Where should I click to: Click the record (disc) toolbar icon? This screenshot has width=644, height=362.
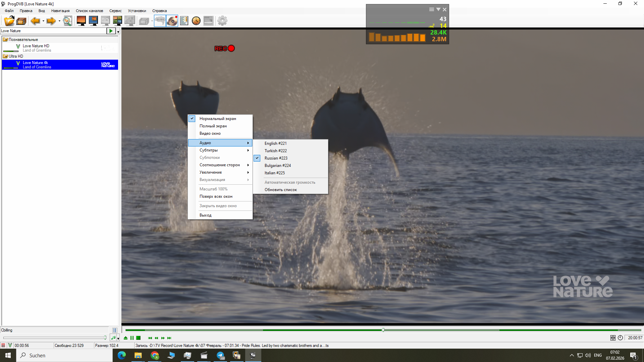pyautogui.click(x=172, y=21)
